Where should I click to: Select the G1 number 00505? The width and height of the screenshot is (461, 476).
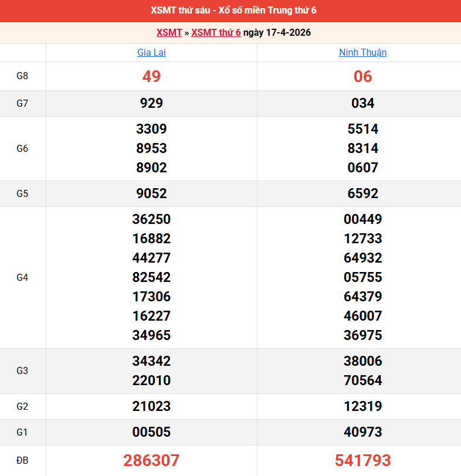(151, 432)
